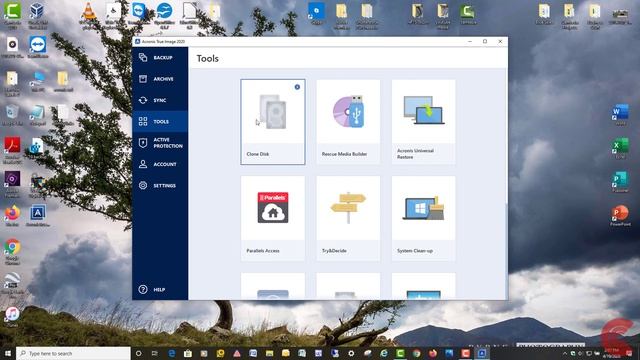
Task: Click the Cortana circle on taskbar
Action: click(x=138, y=353)
